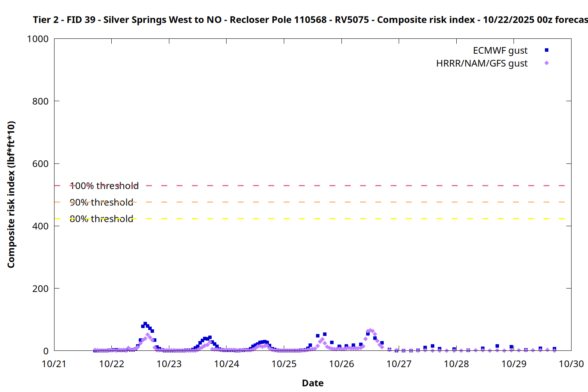Click the highest blue ECMWF point after 10/22
This screenshot has width=588, height=392.
(x=145, y=324)
